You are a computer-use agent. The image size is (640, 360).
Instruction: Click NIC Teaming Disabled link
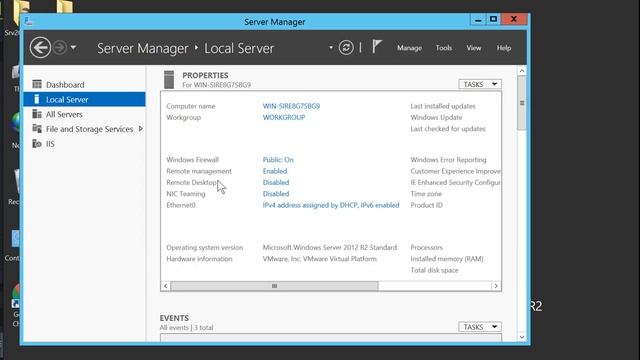click(x=276, y=194)
